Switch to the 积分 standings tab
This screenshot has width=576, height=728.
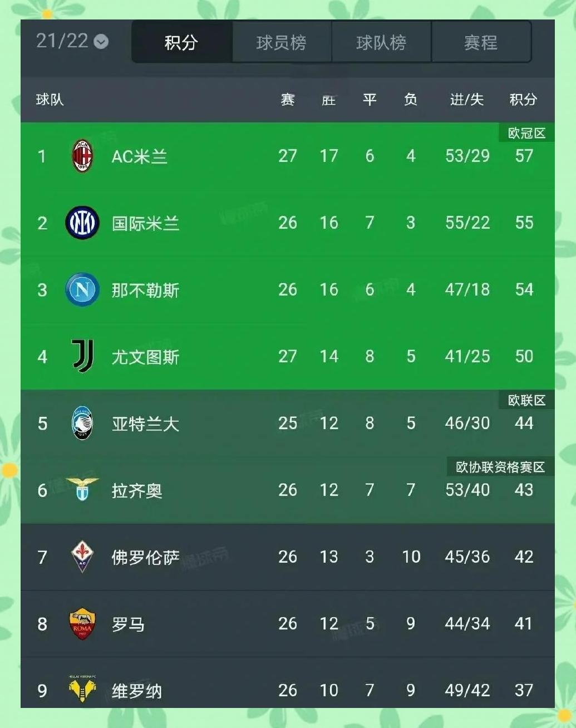181,42
